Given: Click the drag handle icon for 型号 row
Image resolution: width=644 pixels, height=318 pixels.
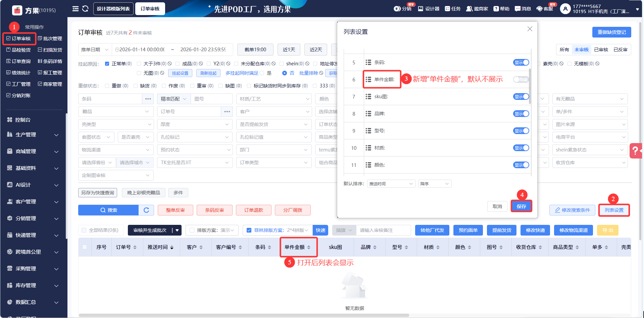Looking at the screenshot, I should [x=368, y=131].
